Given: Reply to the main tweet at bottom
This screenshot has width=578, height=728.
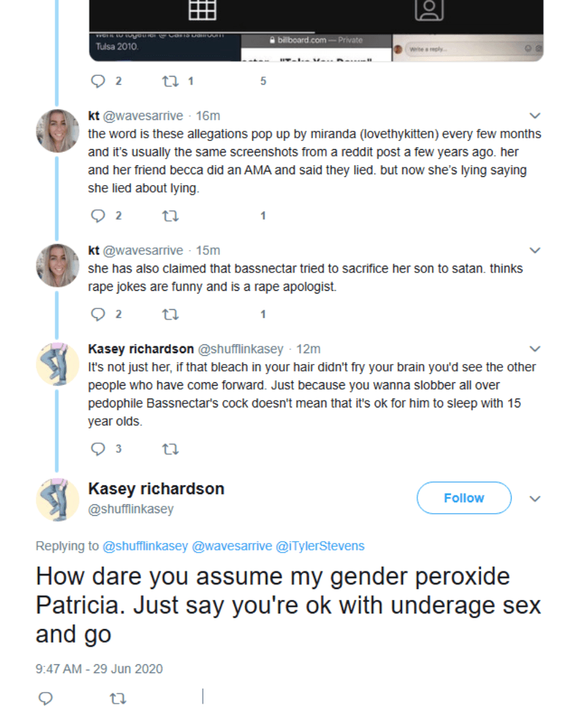Looking at the screenshot, I should 45,698.
